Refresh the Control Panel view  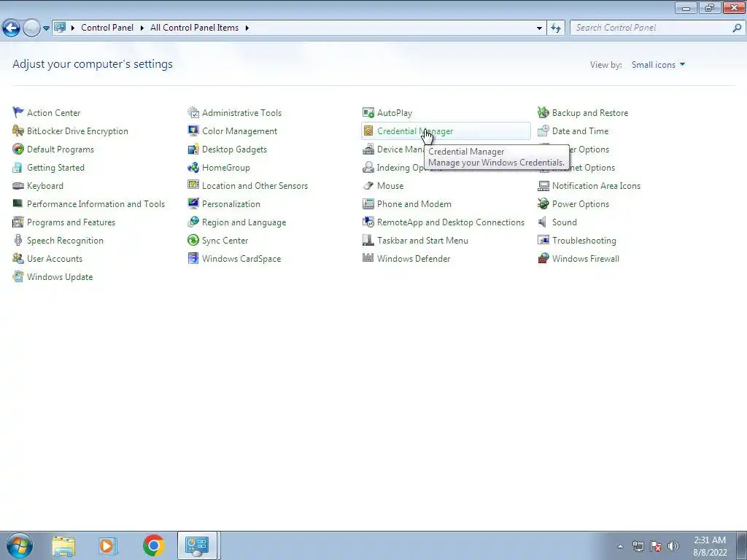[x=556, y=28]
